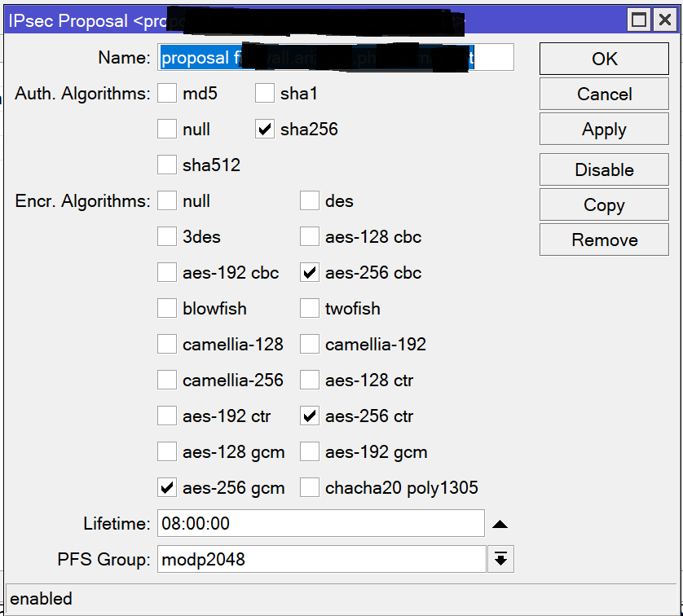This screenshot has width=683, height=616.
Task: Remove this IPsec proposal
Action: pos(604,240)
